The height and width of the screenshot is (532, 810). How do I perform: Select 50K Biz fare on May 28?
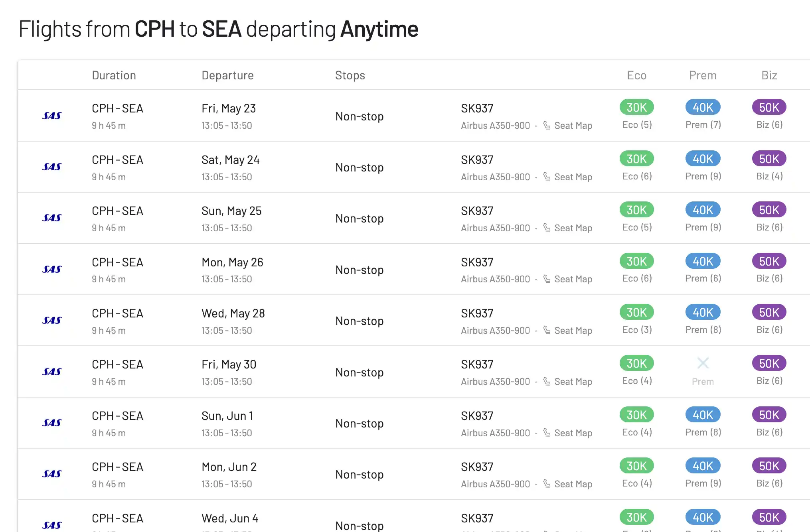(x=769, y=312)
